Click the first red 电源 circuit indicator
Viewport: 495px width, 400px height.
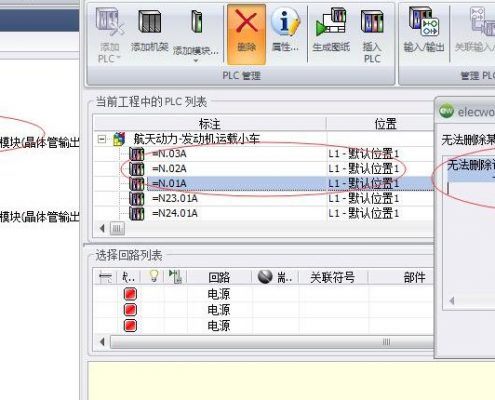click(130, 294)
